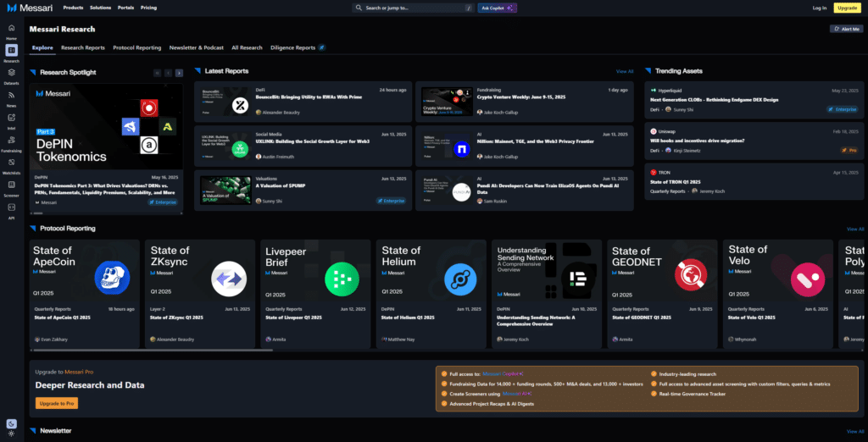This screenshot has height=442, width=868.
Task: Click the ZKsync logo on its card
Action: [x=229, y=279]
